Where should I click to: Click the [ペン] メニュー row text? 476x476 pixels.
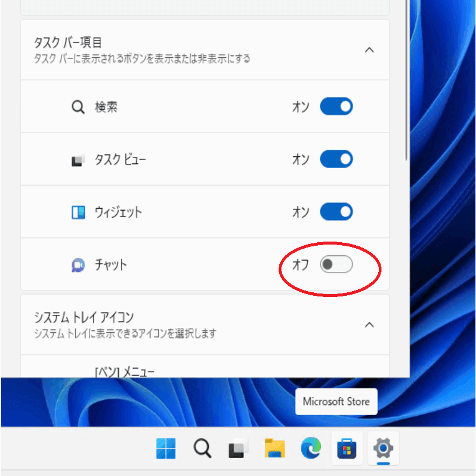(125, 372)
